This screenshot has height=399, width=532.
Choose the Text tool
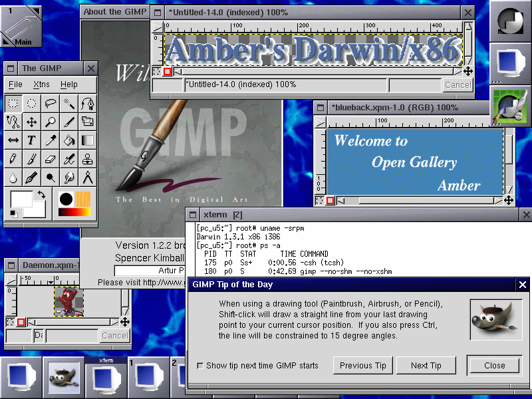click(31, 140)
